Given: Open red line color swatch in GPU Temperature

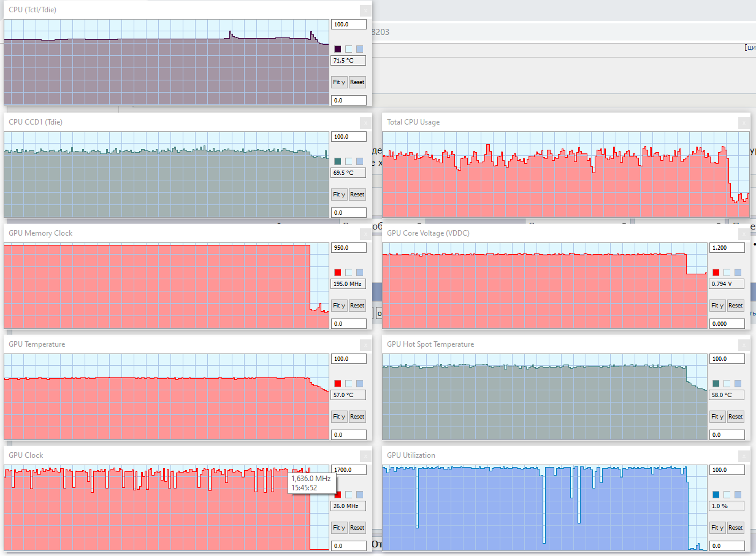Looking at the screenshot, I should pyautogui.click(x=338, y=384).
